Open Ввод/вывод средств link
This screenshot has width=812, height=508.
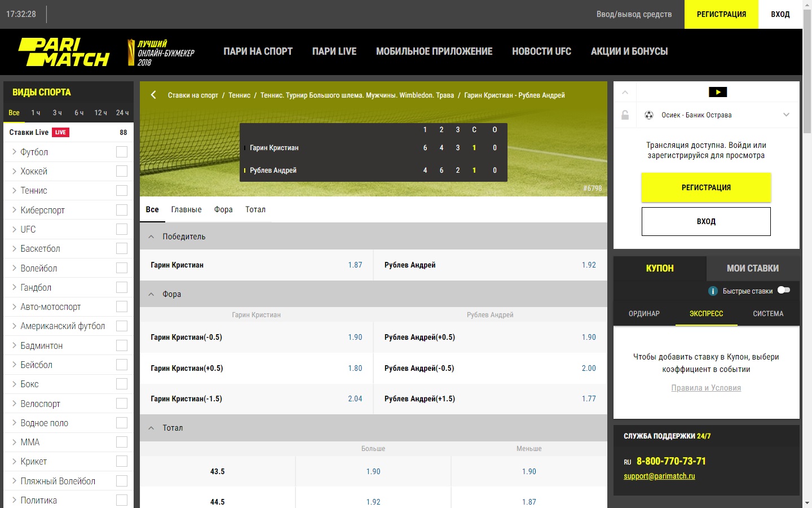634,14
